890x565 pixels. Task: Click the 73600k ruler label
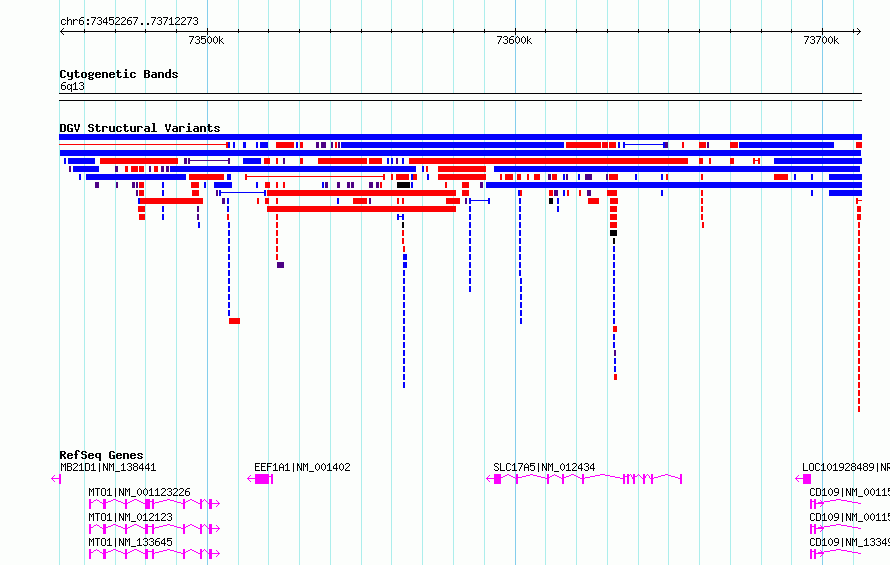pyautogui.click(x=514, y=40)
